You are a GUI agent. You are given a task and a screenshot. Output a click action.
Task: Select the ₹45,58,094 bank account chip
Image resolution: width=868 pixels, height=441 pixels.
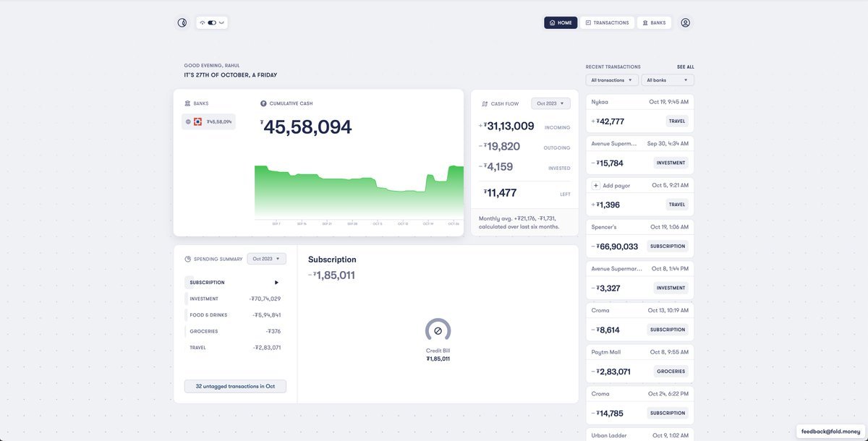pos(208,121)
